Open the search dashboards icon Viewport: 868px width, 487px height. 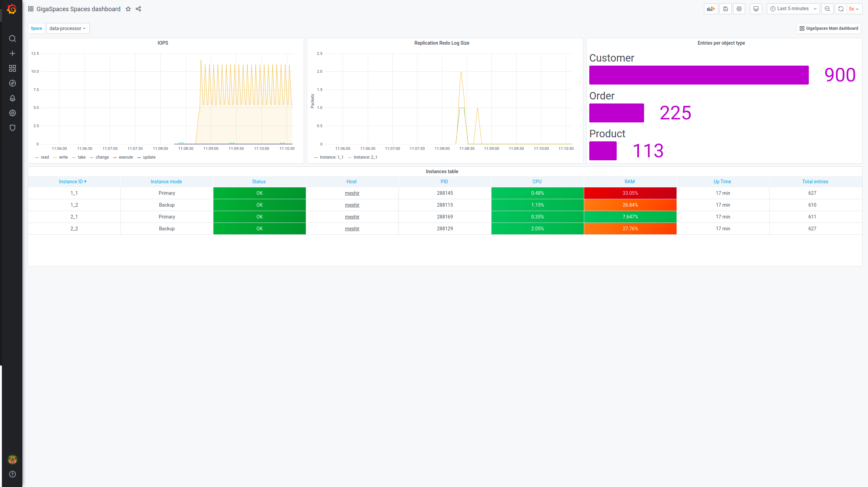pyautogui.click(x=13, y=39)
